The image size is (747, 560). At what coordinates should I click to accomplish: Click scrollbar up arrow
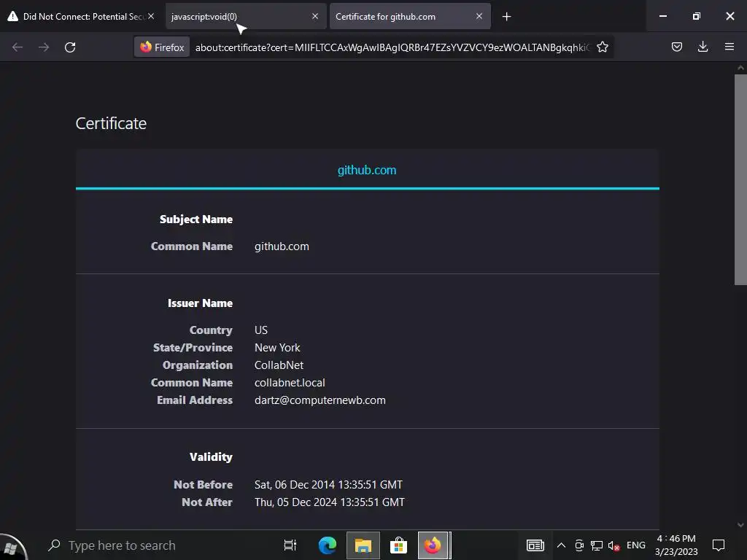tap(740, 68)
